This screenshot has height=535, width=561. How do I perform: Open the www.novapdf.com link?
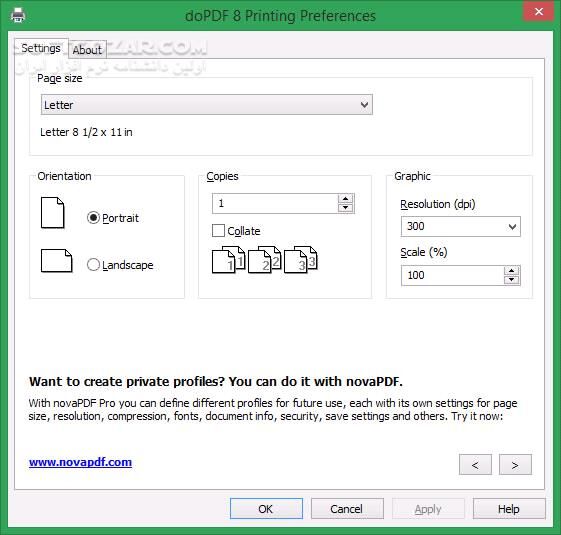[x=81, y=462]
